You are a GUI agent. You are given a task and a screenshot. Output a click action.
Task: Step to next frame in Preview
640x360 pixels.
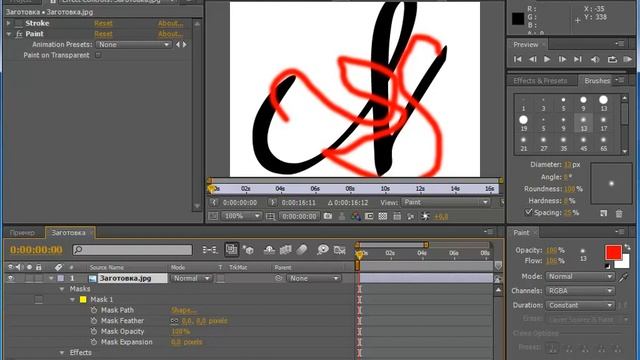click(562, 59)
